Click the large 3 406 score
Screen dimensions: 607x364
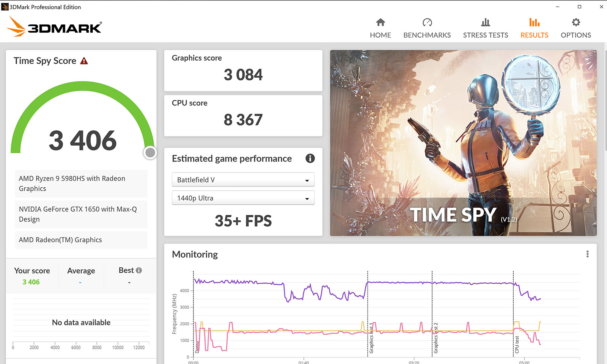83,140
